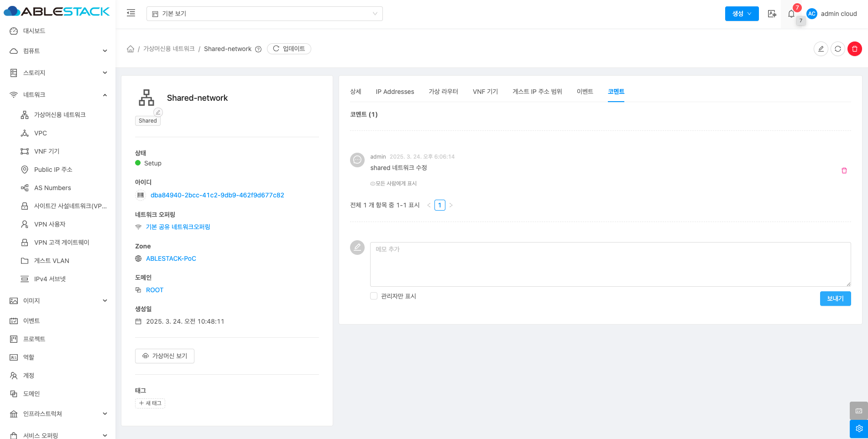
Task: Select VPC in the sidebar
Action: [41, 133]
